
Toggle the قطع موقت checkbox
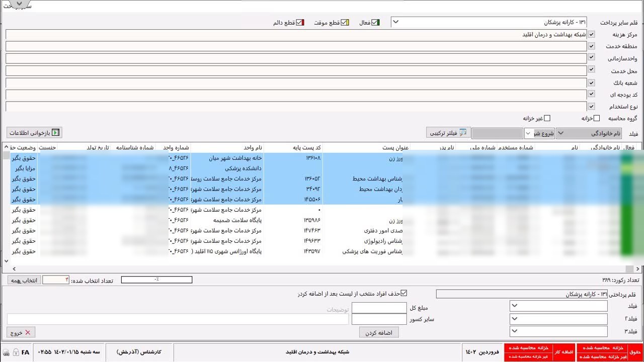coord(345,23)
